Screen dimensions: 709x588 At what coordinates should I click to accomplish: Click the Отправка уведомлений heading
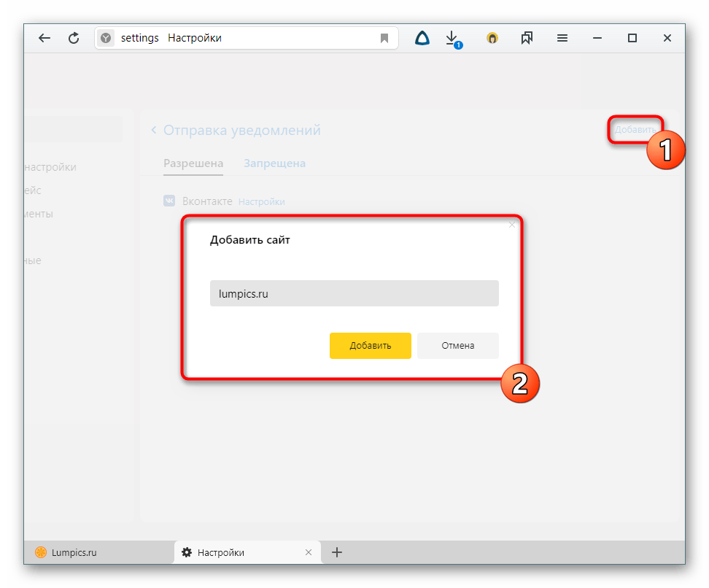point(242,131)
